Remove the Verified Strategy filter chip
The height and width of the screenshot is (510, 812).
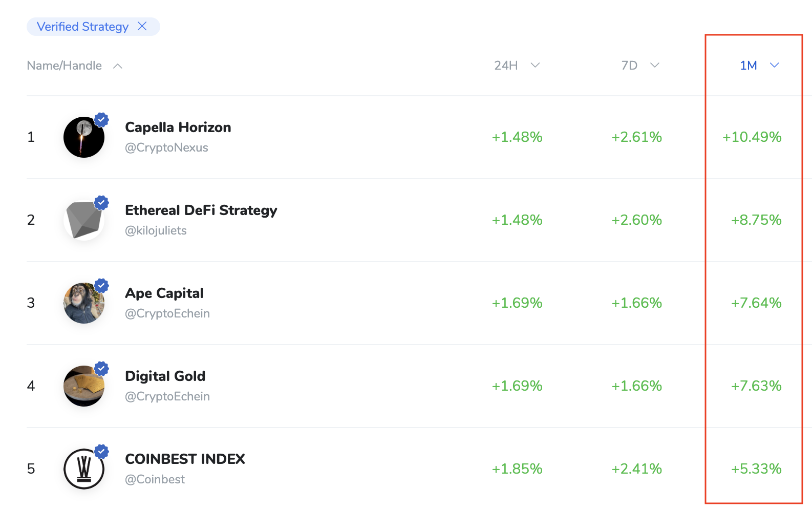pos(142,26)
